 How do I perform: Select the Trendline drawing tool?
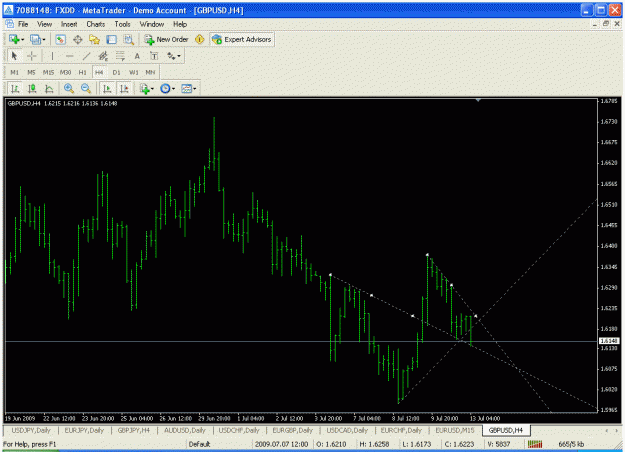86,56
